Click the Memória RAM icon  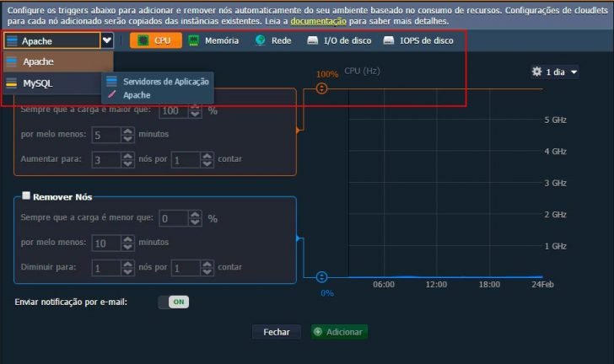coord(193,40)
